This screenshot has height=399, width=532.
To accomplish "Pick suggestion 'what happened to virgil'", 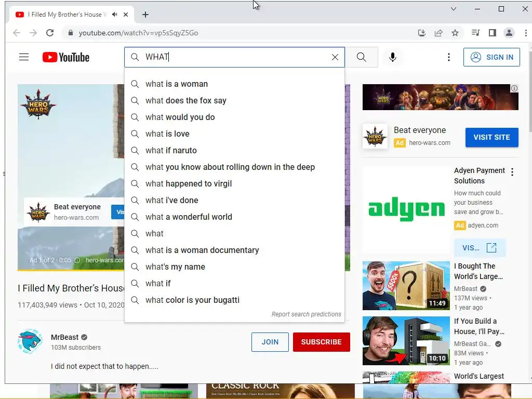I will (234, 183).
